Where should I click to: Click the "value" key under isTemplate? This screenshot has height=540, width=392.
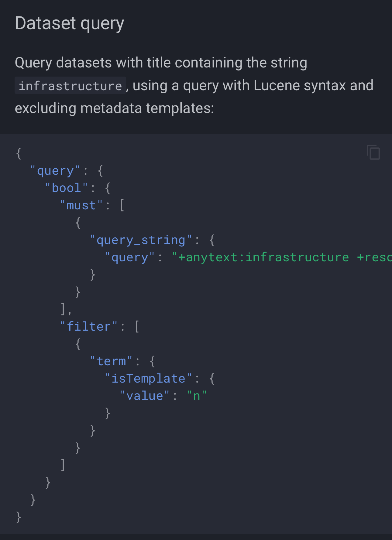[x=145, y=396]
